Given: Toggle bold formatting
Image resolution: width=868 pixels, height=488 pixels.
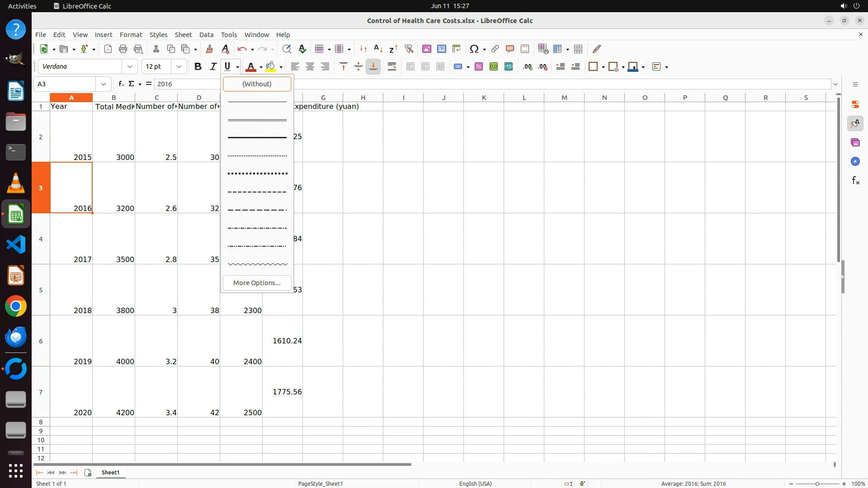Looking at the screenshot, I should tap(198, 67).
